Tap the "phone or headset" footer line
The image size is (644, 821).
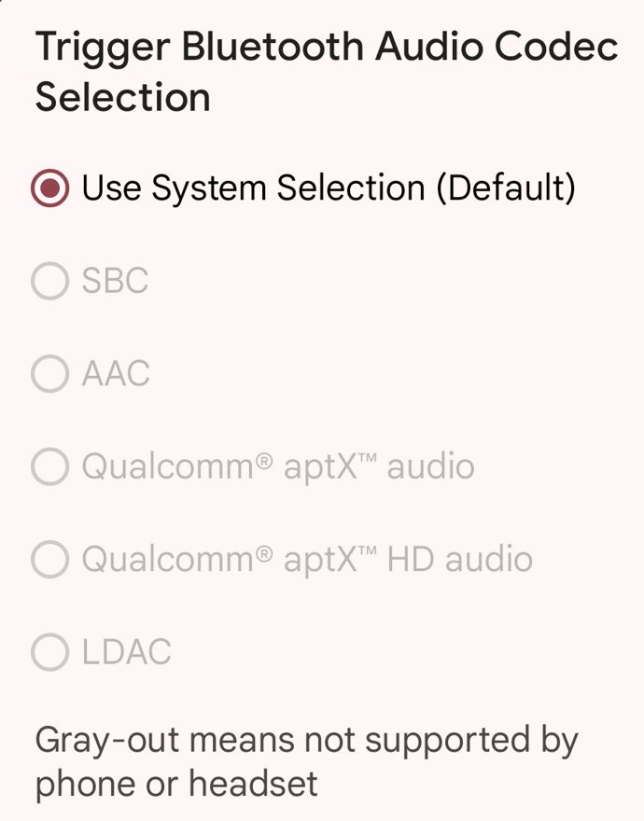pyautogui.click(x=176, y=783)
